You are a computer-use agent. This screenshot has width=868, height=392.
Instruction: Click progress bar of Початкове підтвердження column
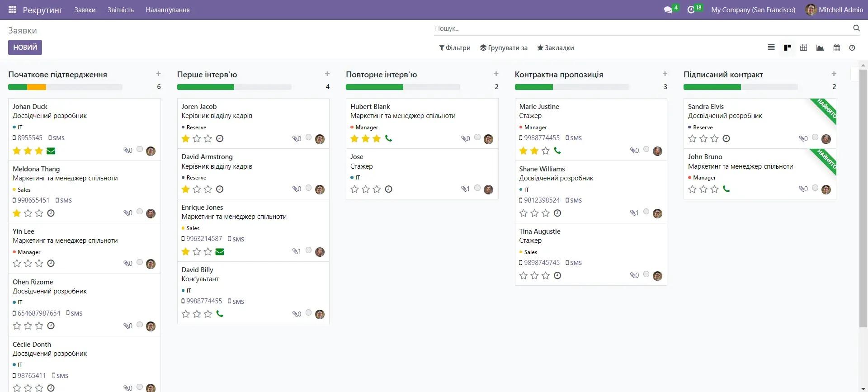coord(65,87)
